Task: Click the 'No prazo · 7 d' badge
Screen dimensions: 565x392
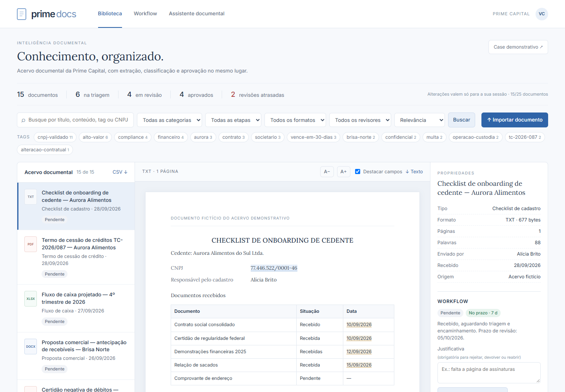Action: (483, 313)
